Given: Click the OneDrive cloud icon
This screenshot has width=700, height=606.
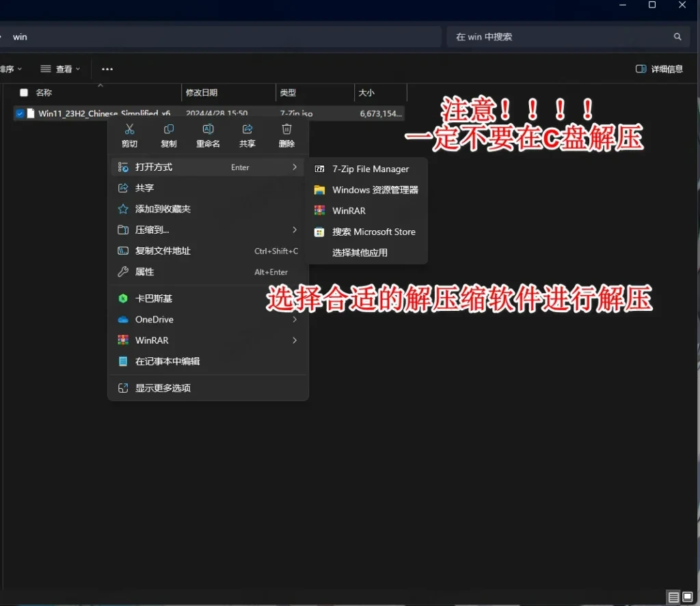Looking at the screenshot, I should (123, 320).
